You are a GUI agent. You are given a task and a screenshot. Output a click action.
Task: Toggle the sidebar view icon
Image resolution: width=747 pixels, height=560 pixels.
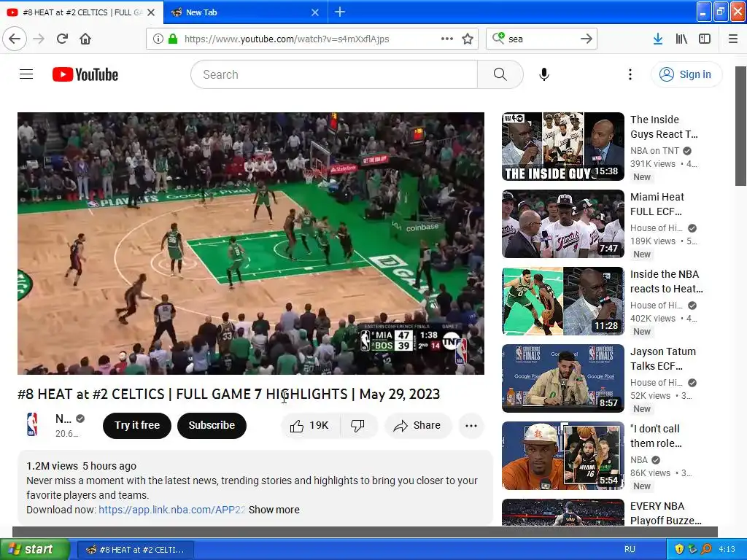[705, 39]
